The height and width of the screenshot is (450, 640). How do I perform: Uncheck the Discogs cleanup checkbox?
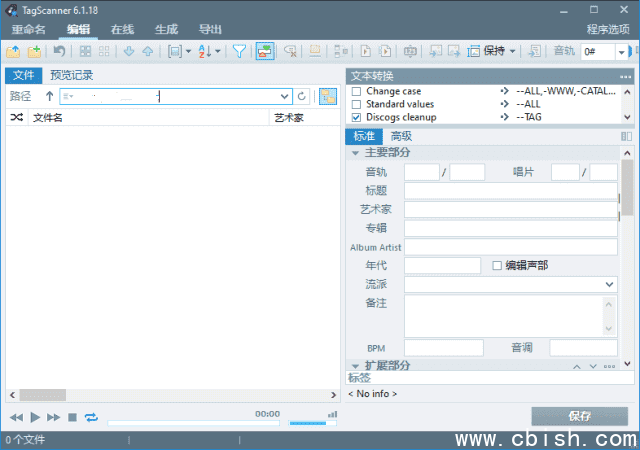356,117
